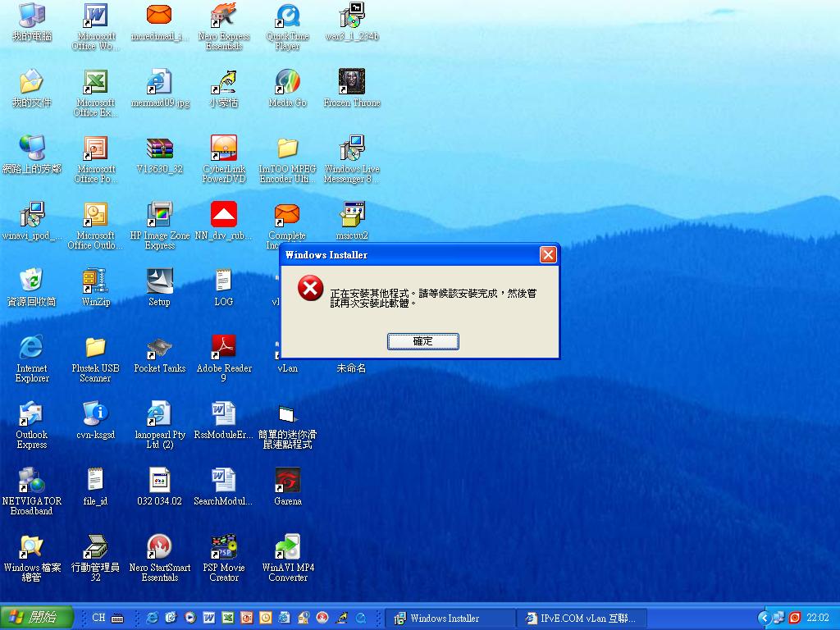Select the V13630_32 archive icon

click(160, 156)
